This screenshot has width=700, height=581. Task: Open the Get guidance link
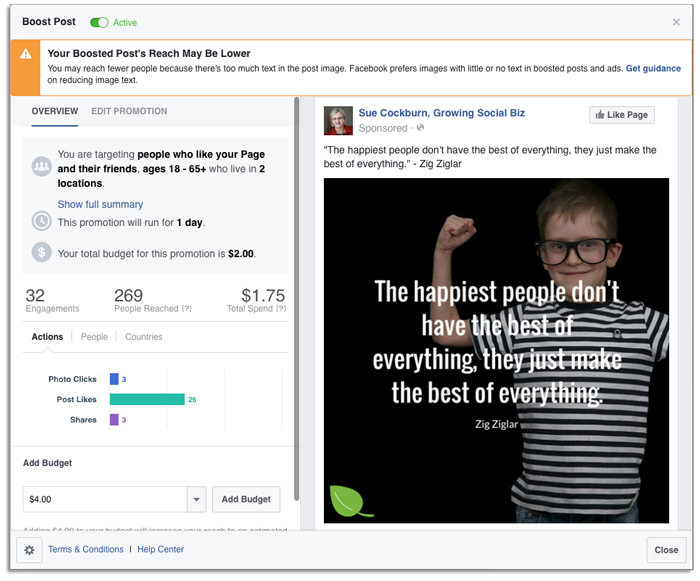(x=653, y=68)
